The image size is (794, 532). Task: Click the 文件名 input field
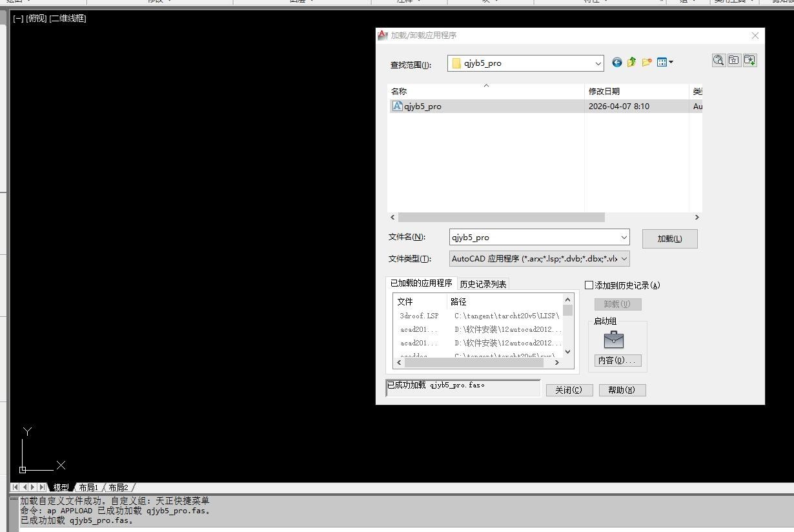[534, 237]
